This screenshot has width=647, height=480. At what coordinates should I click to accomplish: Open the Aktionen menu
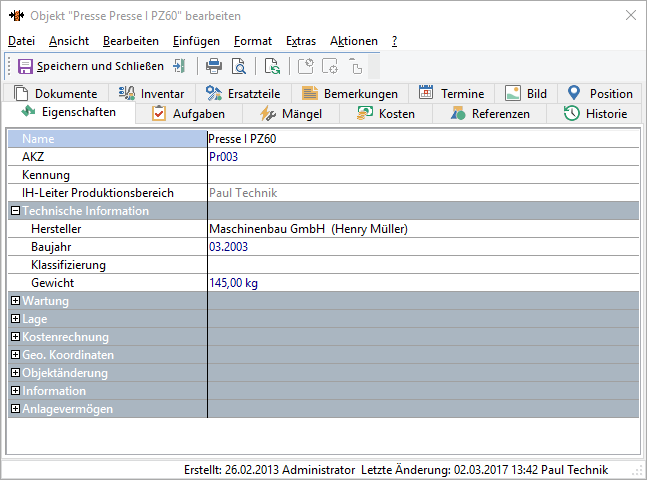point(354,41)
